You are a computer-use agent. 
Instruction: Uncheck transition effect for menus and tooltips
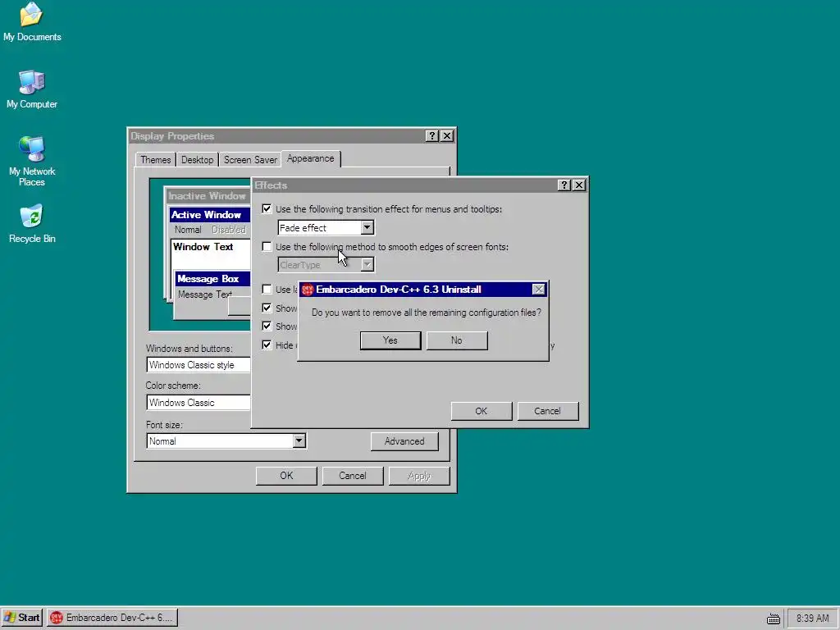click(x=267, y=209)
